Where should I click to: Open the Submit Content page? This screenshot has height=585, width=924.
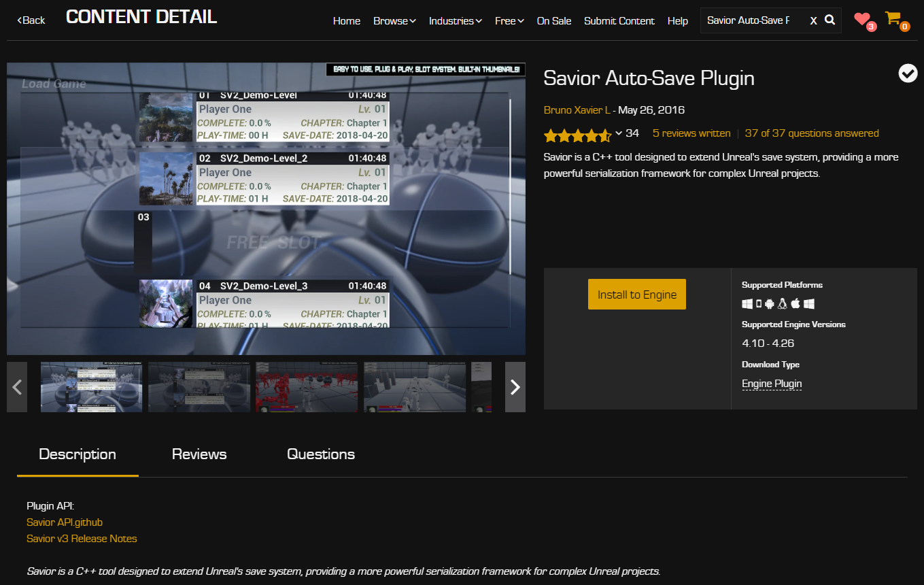[619, 21]
